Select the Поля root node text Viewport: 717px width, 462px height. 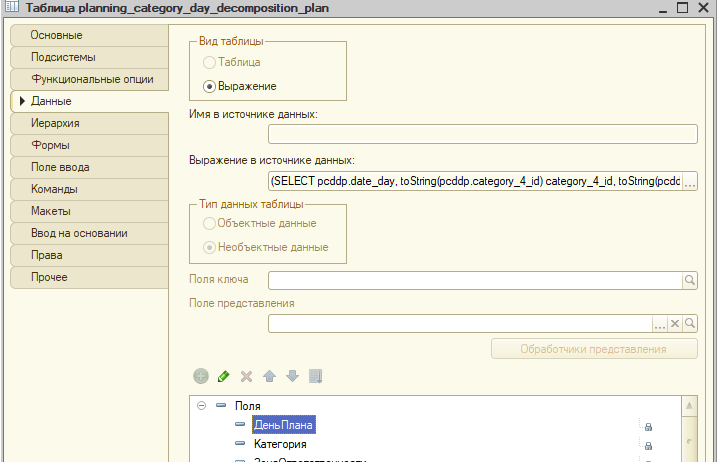247,406
